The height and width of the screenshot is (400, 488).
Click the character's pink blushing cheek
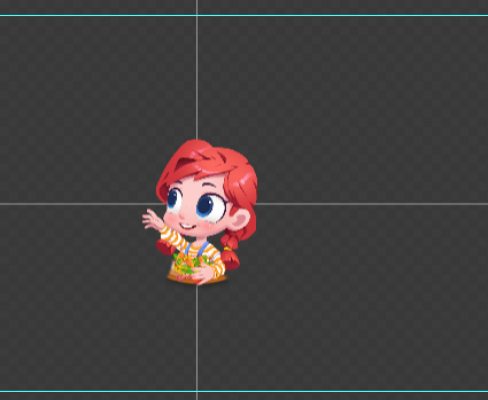pyautogui.click(x=170, y=218)
